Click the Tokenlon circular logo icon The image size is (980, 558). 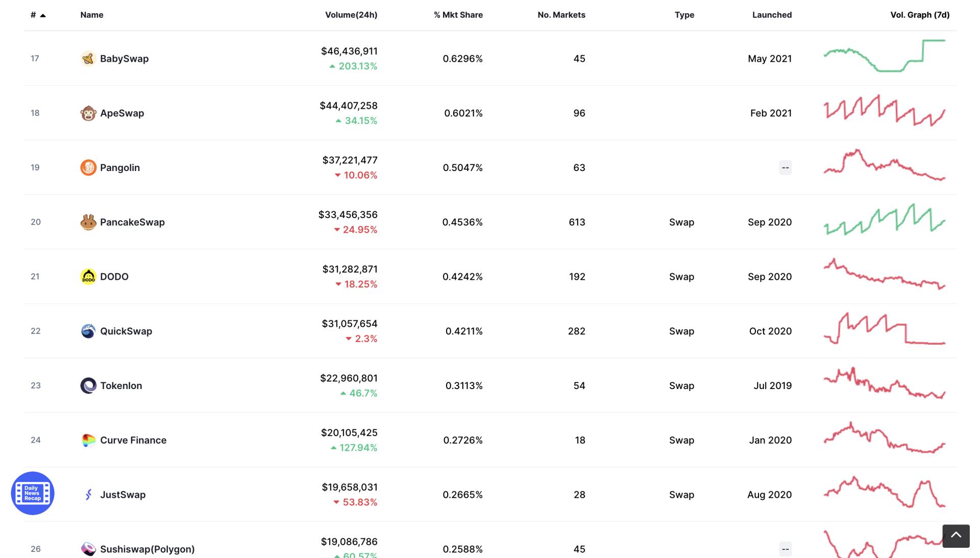tap(88, 385)
